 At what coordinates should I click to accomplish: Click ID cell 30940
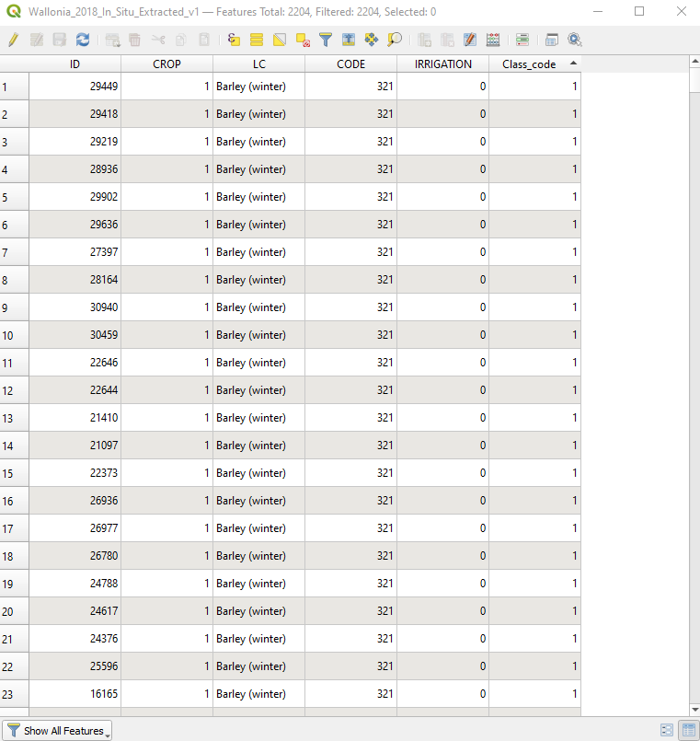click(75, 307)
